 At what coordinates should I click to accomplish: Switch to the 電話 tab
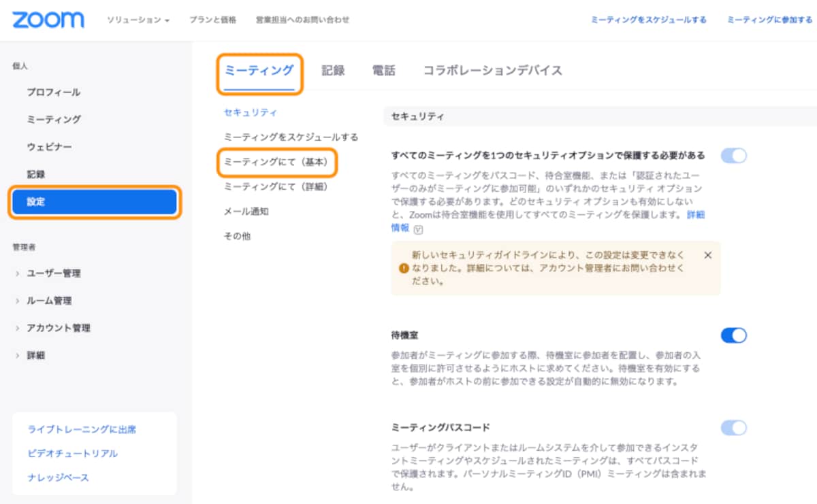(x=383, y=71)
